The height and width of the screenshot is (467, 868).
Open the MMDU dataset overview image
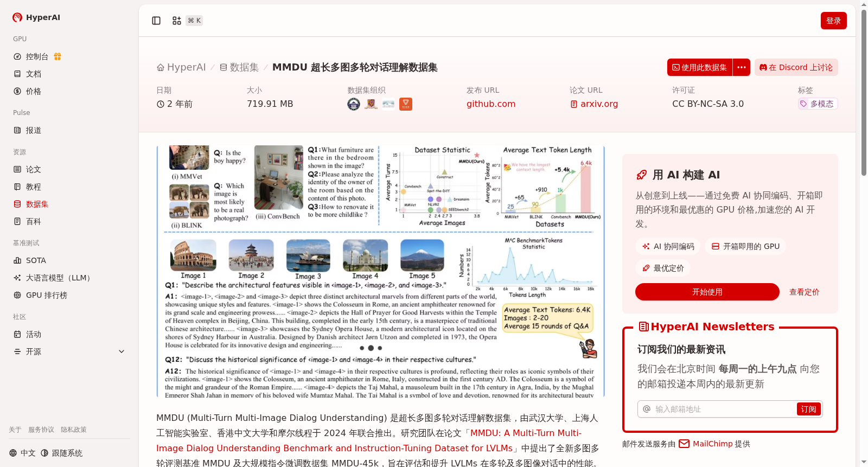[380, 271]
